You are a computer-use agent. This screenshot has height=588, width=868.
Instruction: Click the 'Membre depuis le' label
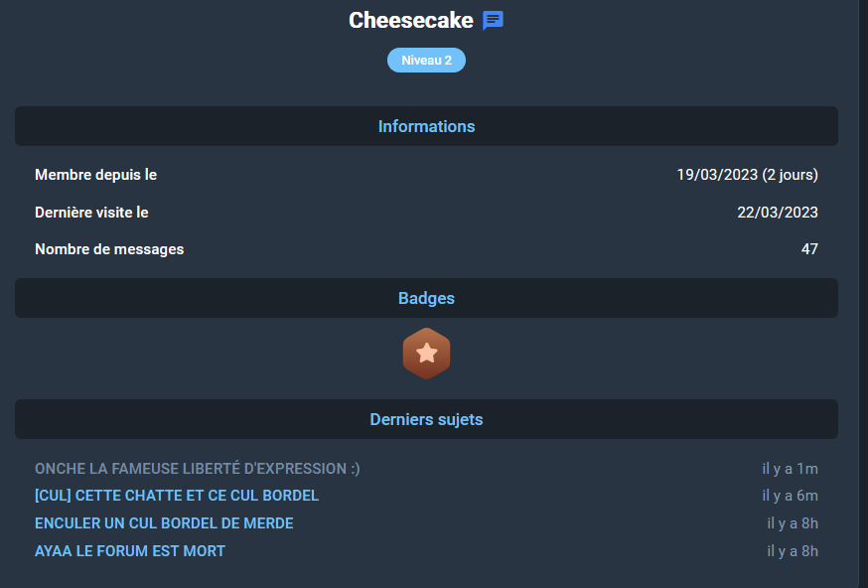(x=96, y=175)
